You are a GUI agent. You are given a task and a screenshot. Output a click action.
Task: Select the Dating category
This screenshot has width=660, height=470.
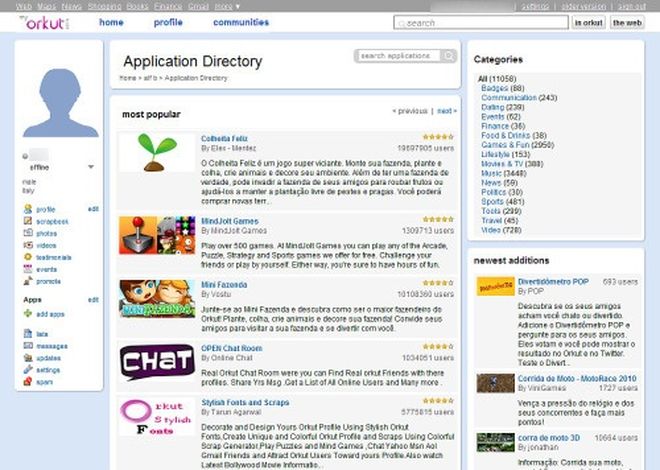point(492,107)
